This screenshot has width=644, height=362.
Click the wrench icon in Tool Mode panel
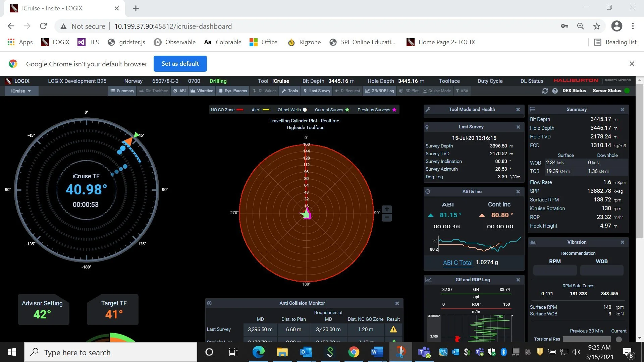tap(428, 109)
